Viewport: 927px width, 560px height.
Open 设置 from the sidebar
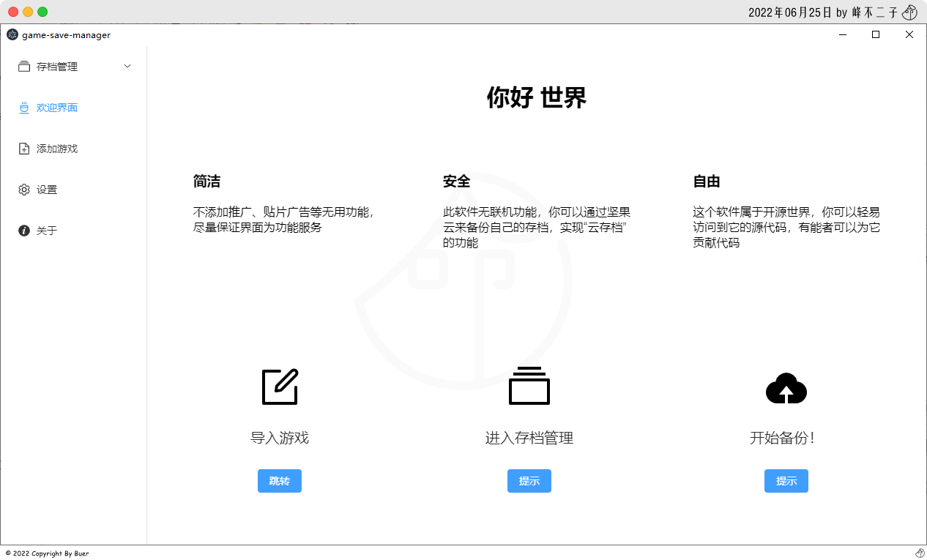pos(47,189)
